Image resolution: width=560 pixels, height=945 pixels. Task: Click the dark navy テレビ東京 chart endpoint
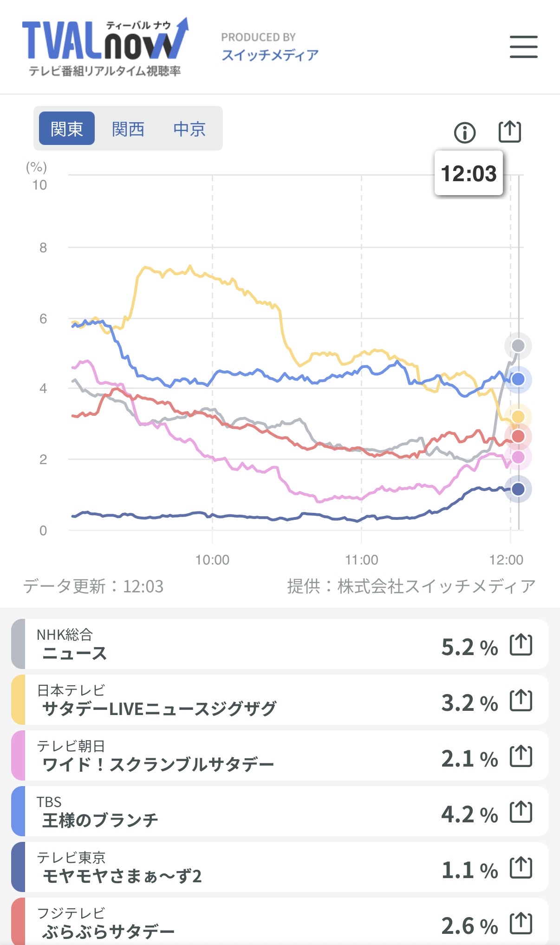(x=518, y=489)
